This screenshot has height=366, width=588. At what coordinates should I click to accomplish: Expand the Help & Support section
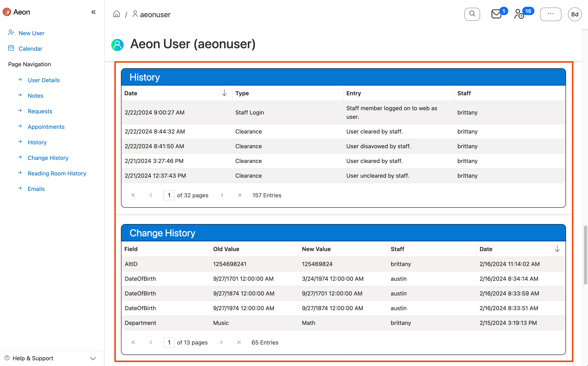click(93, 358)
